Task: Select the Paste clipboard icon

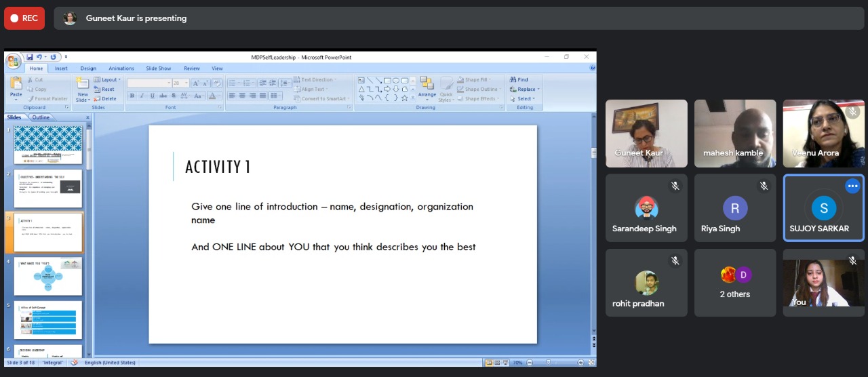Action: (16, 85)
